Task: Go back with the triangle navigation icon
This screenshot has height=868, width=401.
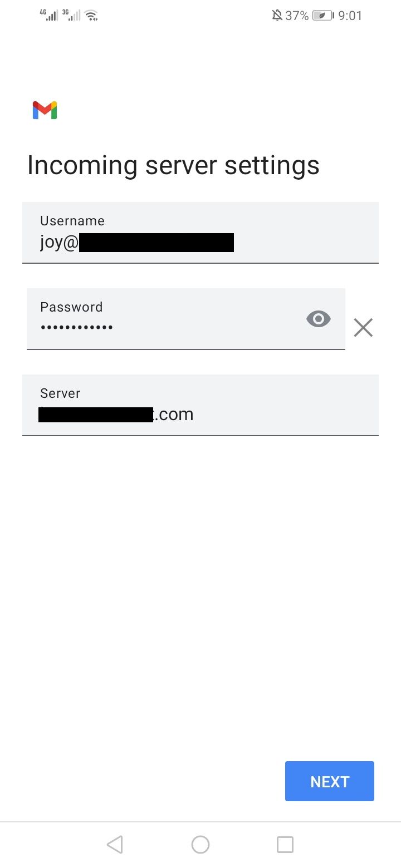Action: point(114,845)
